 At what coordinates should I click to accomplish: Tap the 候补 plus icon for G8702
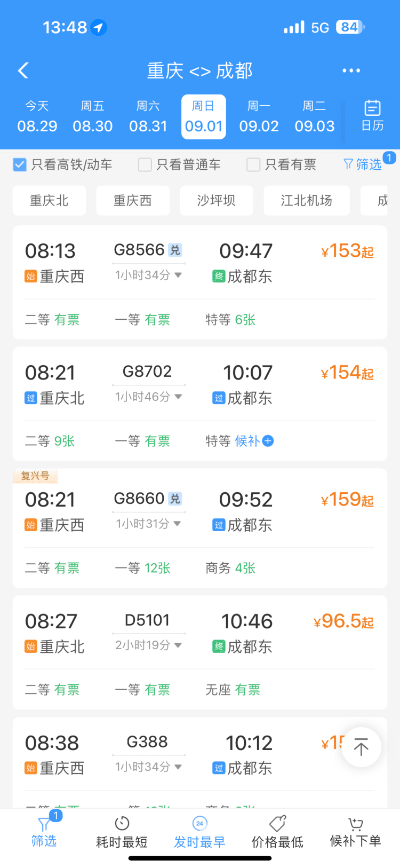click(x=268, y=441)
